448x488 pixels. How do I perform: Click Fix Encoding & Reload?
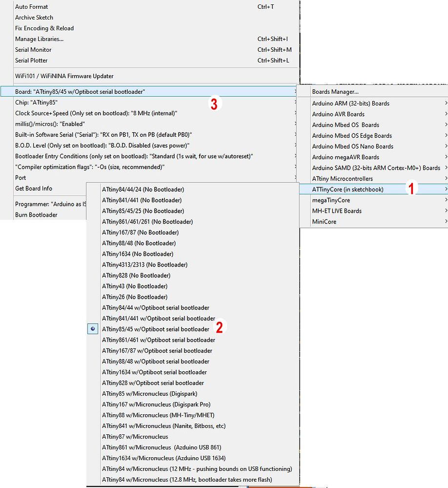tap(44, 28)
